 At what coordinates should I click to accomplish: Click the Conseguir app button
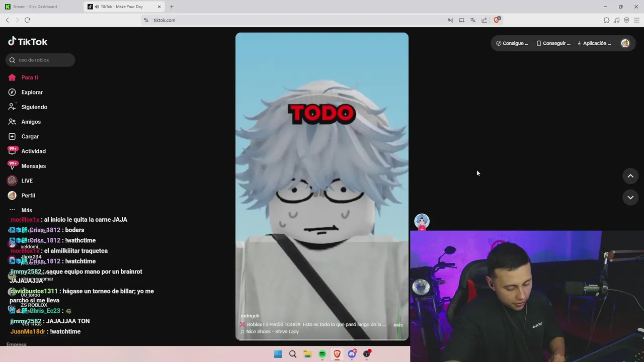(553, 43)
